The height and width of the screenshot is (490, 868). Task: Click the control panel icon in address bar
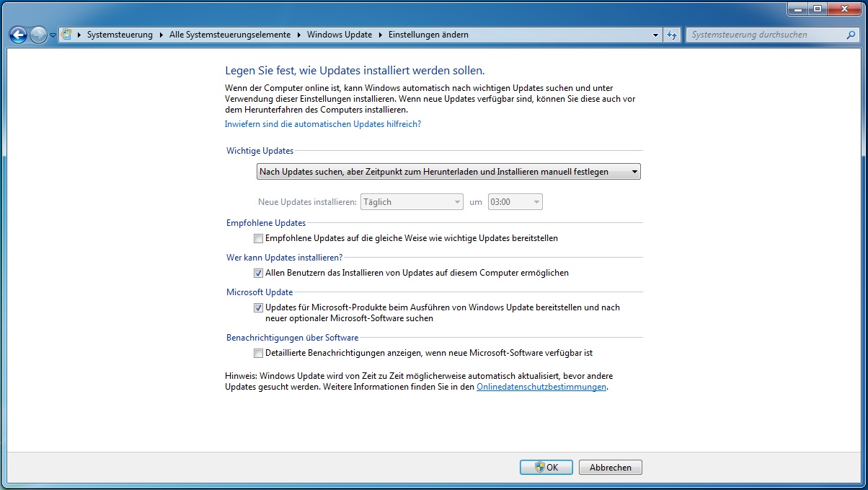[x=68, y=34]
